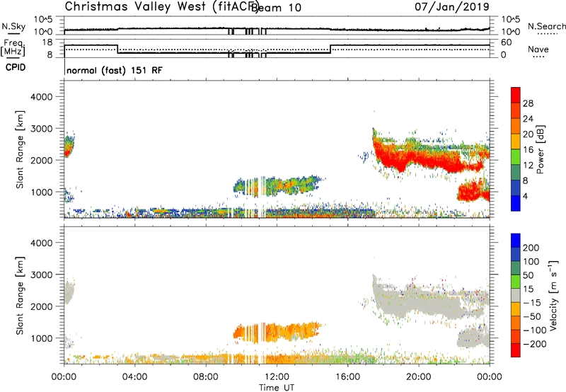This screenshot has height=392, width=566.
Task: Click the '3000' tick of velocity panel
Action: [x=41, y=275]
